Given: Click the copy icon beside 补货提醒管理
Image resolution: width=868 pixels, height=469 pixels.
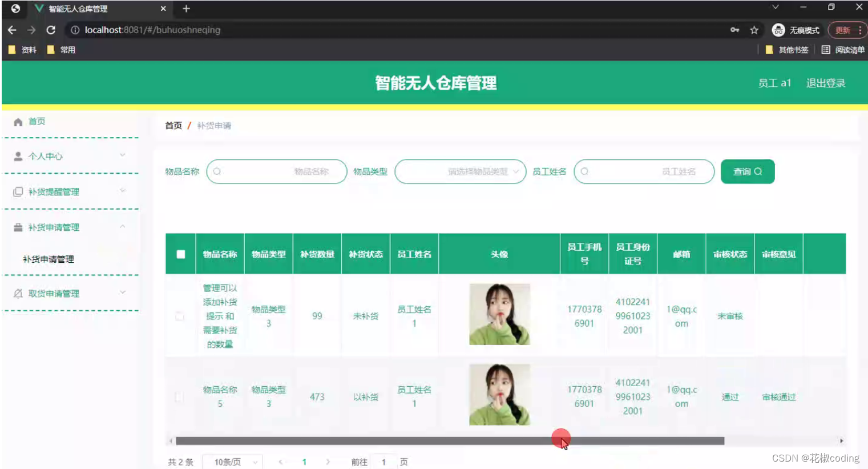Looking at the screenshot, I should point(18,192).
